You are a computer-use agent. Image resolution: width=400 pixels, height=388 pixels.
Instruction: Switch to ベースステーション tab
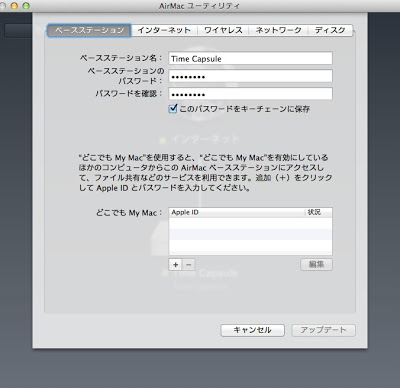click(89, 30)
